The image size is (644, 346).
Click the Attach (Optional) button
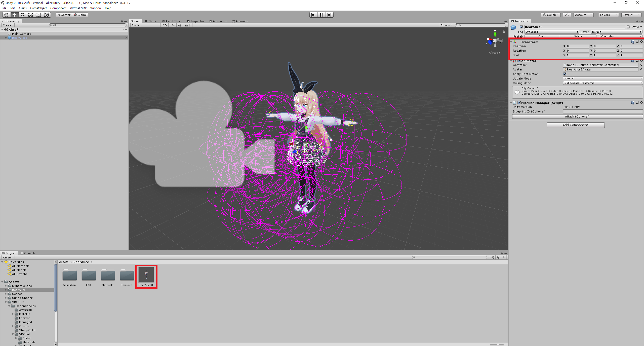tap(577, 117)
